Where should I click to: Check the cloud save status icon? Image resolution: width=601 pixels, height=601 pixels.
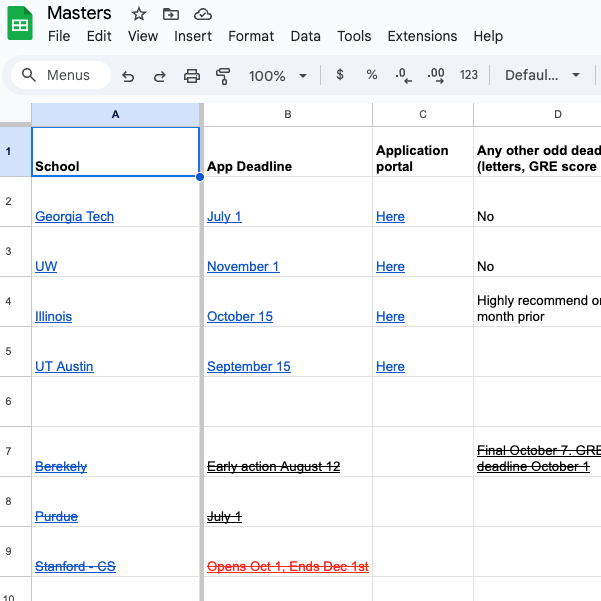[203, 15]
